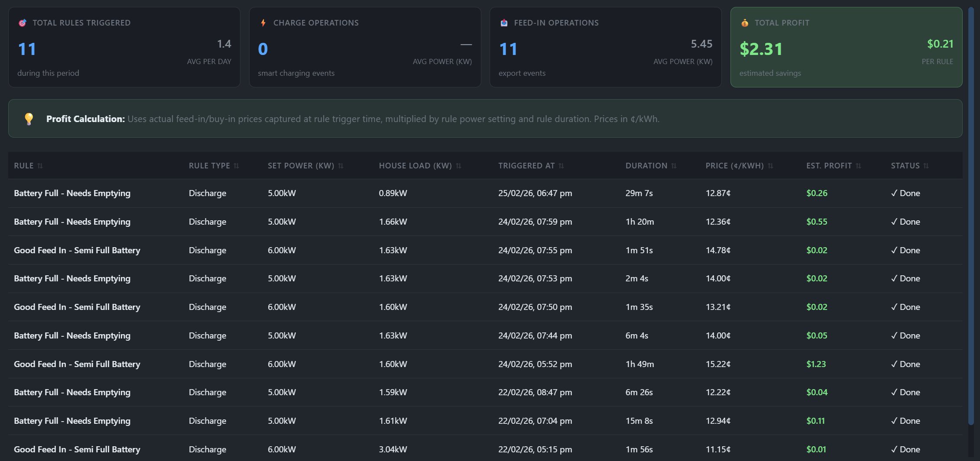Toggle sorting on the DURATION column
This screenshot has height=461, width=980.
[x=674, y=165]
